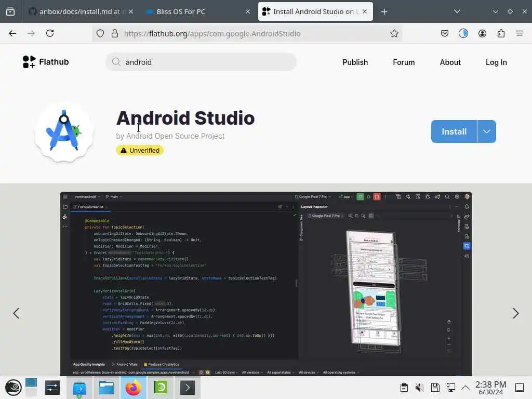
Task: Open the Dolphin file manager
Action: 106,388
